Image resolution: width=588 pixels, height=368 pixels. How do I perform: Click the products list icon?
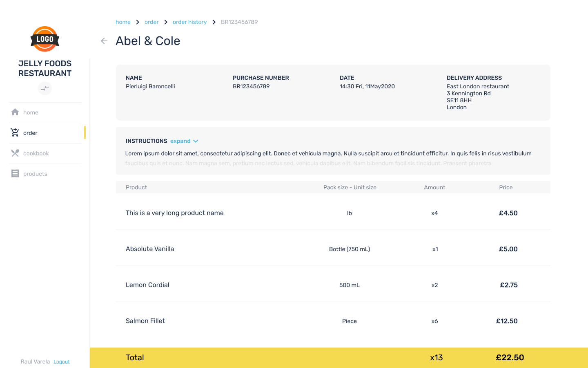click(15, 173)
